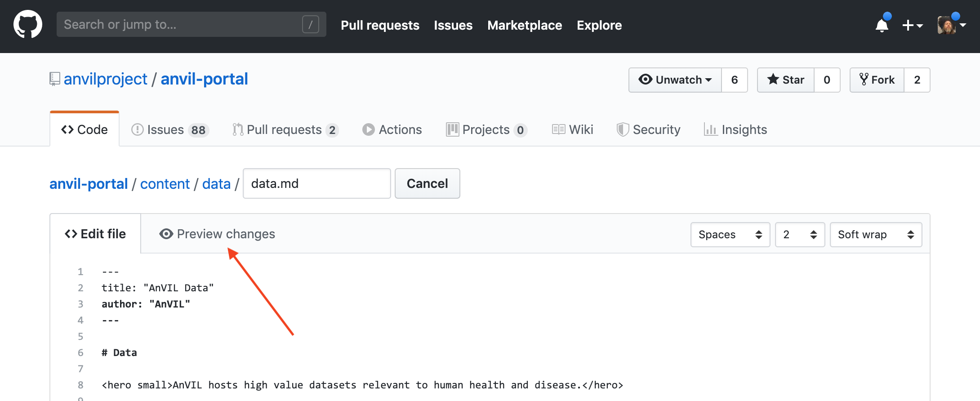The height and width of the screenshot is (401, 980).
Task: Open the anvilproject owner link
Action: pyautogui.click(x=106, y=79)
